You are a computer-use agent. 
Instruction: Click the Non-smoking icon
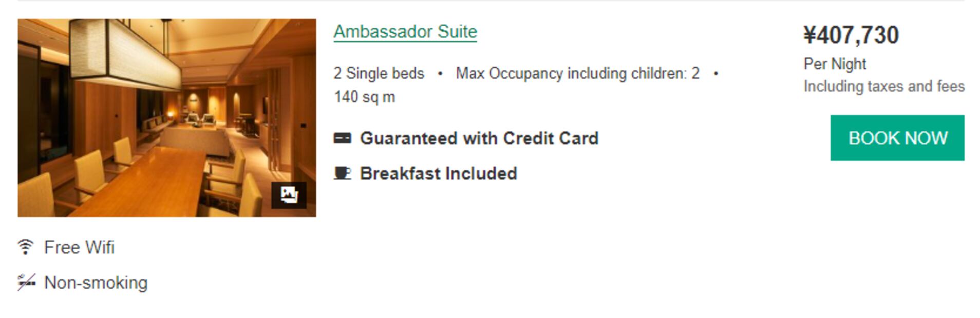[x=26, y=282]
